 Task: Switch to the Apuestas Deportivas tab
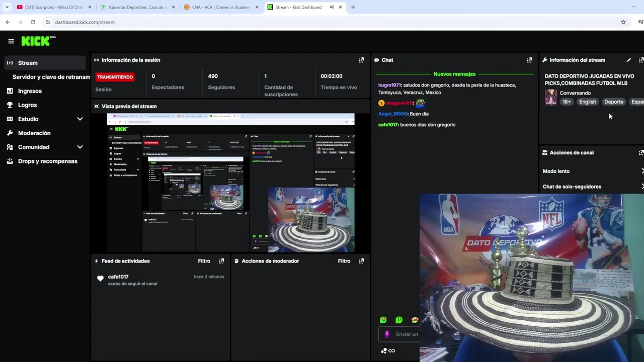point(137,7)
